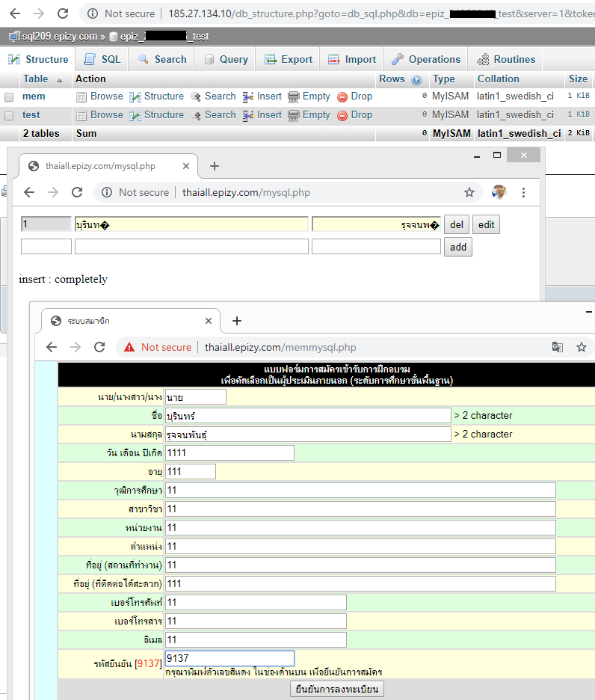
Task: Click the Rows help question mark icon
Action: coord(416,79)
